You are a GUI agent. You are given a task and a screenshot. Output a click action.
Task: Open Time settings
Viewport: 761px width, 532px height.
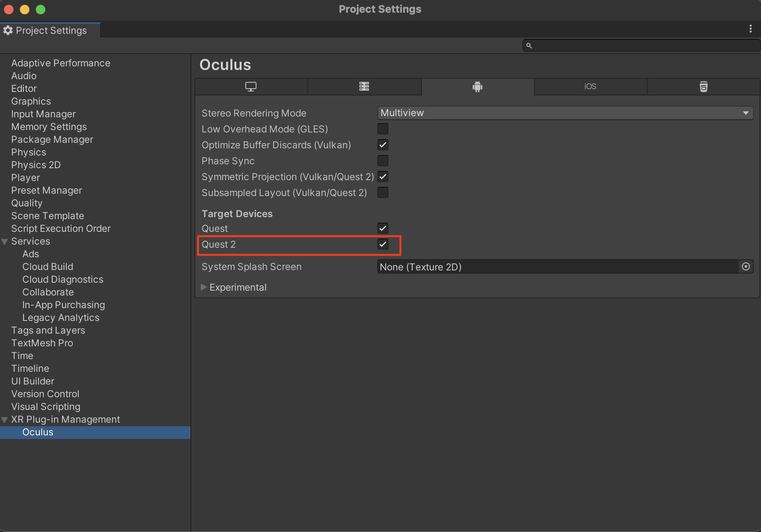(22, 356)
